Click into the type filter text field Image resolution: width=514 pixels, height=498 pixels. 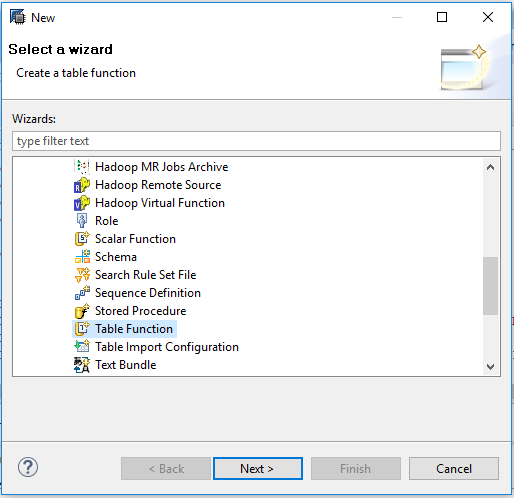click(x=256, y=141)
